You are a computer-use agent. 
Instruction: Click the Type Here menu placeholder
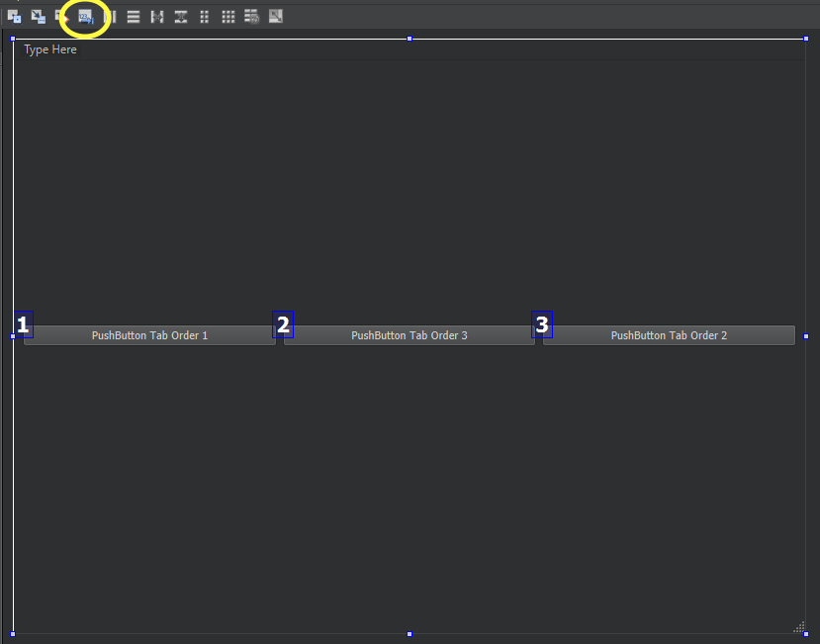[x=50, y=49]
